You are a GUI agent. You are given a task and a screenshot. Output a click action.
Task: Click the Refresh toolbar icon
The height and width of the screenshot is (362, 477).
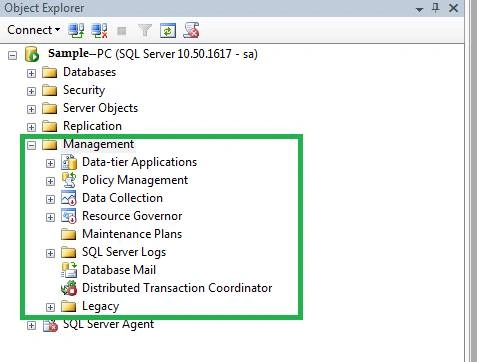168,31
